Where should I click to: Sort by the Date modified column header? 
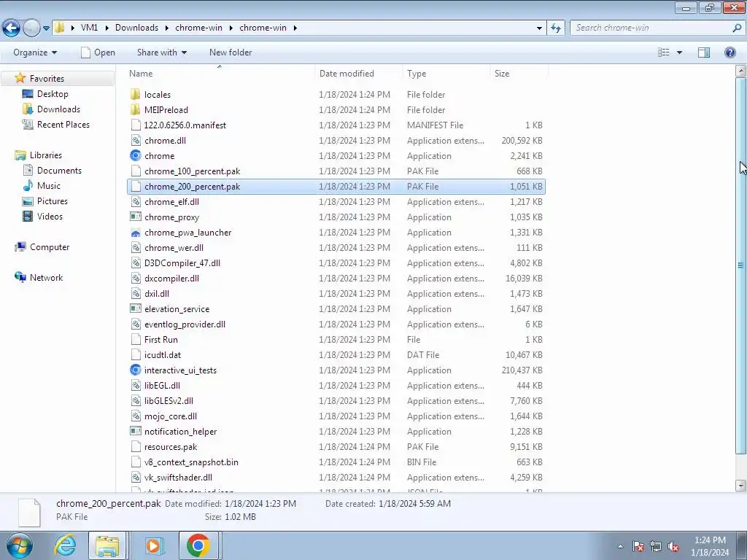[347, 74]
